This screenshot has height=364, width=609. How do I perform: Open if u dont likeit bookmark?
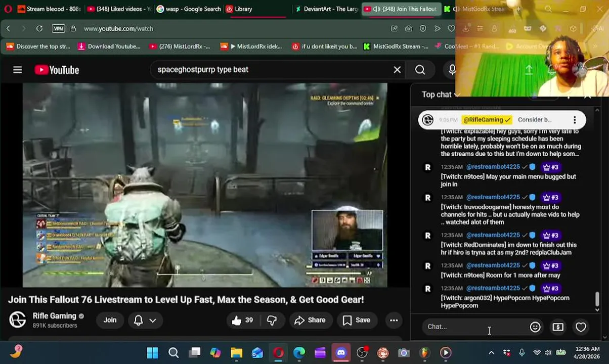(x=324, y=47)
